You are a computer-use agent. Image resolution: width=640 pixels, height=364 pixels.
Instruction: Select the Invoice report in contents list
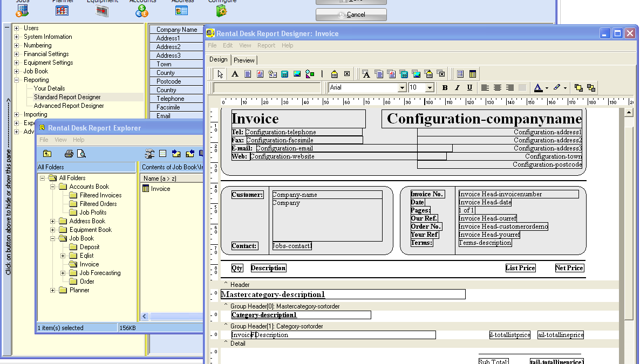pos(160,189)
